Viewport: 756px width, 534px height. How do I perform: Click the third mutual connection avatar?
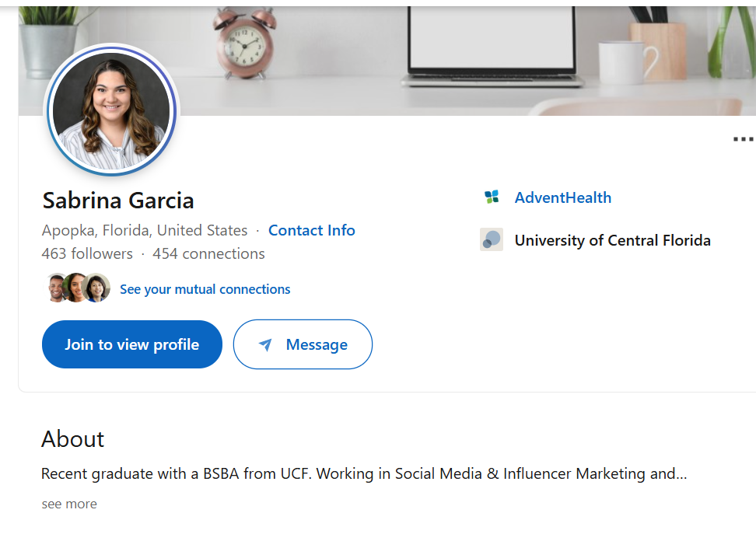click(97, 288)
